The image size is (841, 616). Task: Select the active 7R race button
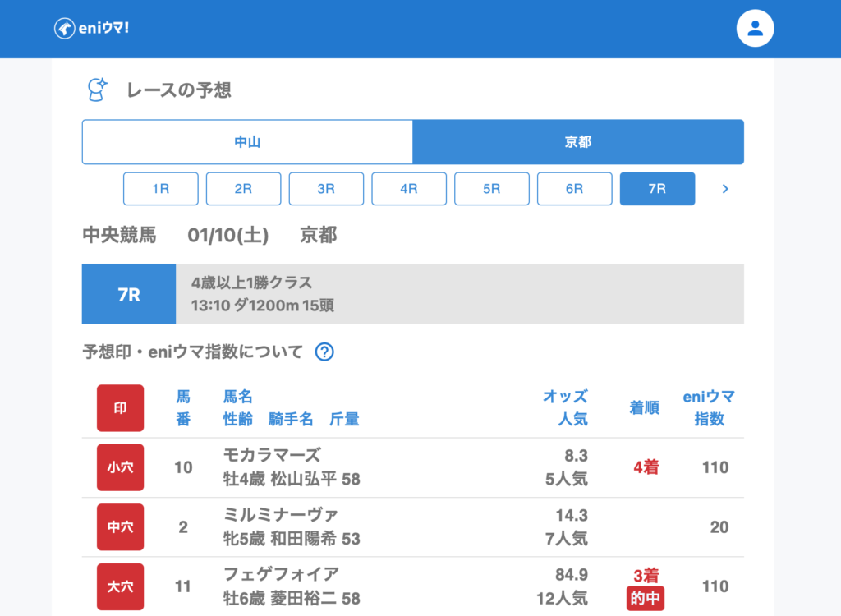(x=657, y=189)
